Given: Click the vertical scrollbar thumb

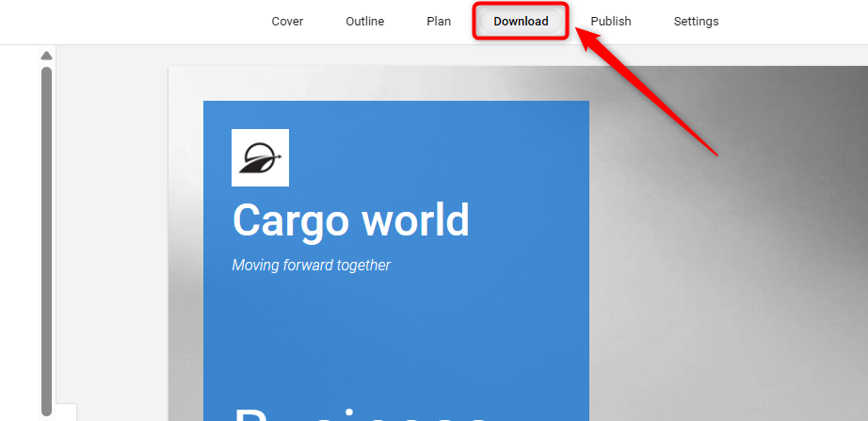Looking at the screenshot, I should [46, 241].
